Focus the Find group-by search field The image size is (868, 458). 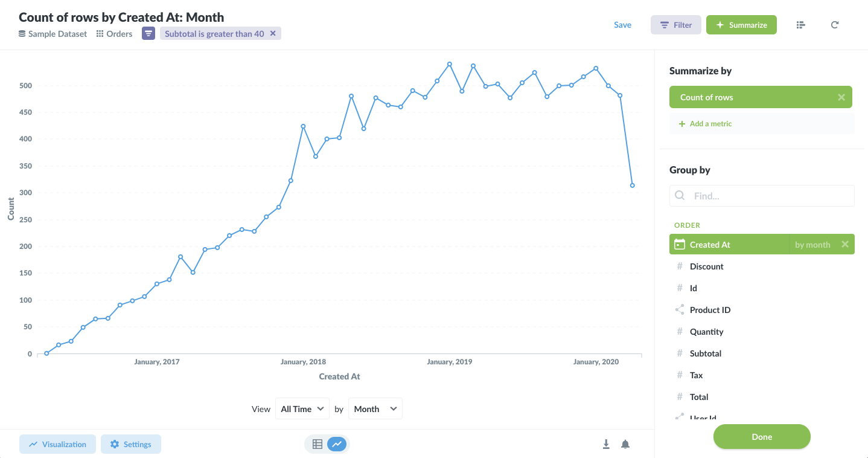762,196
